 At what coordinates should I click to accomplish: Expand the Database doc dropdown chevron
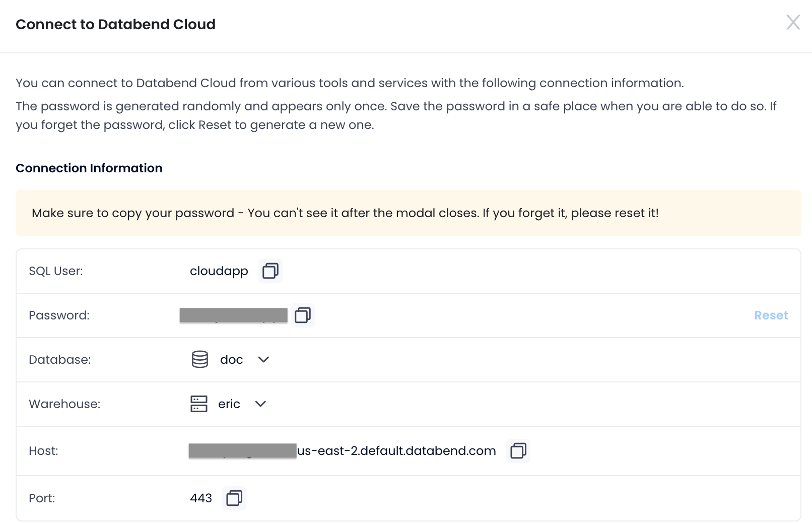pos(263,360)
